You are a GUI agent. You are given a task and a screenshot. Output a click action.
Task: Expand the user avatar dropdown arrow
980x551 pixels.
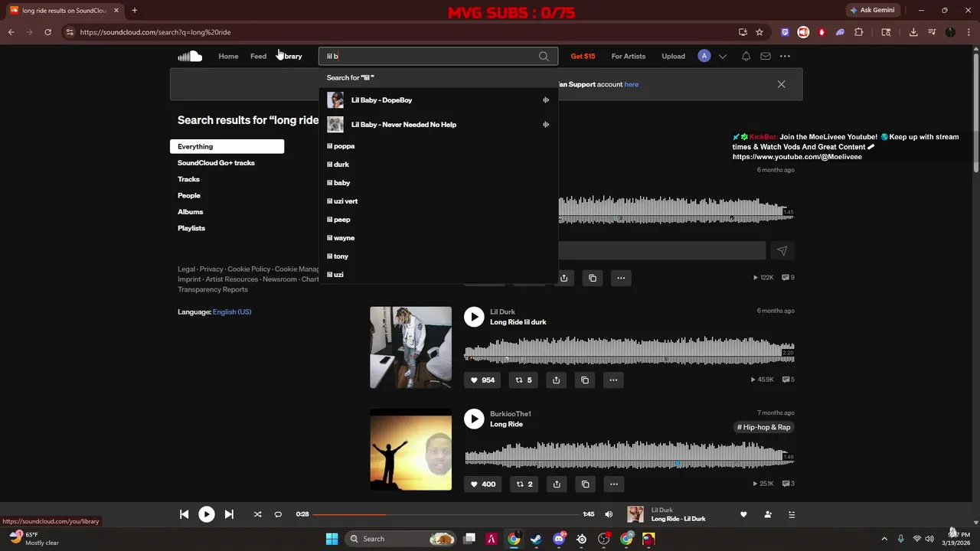pyautogui.click(x=722, y=56)
